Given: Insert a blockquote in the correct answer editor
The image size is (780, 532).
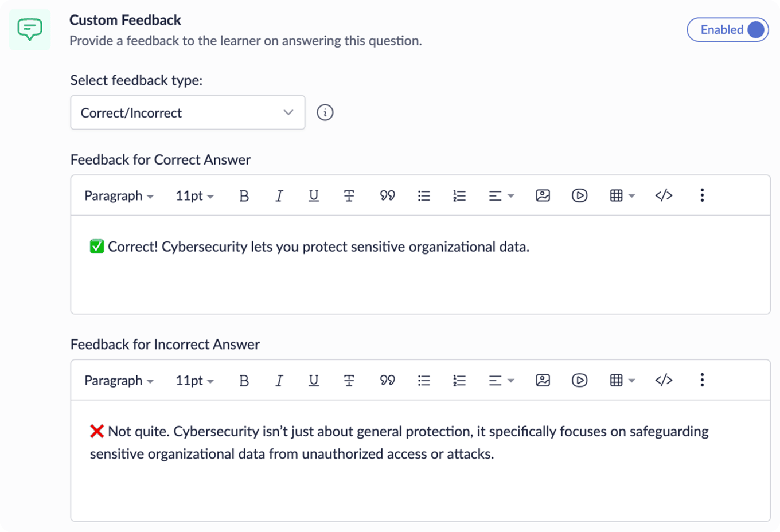Looking at the screenshot, I should coord(387,195).
